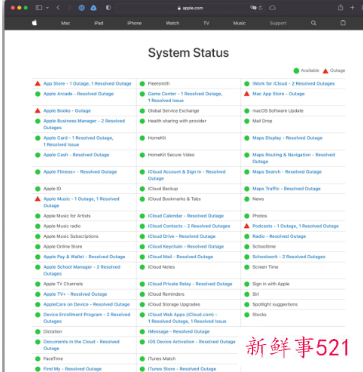This screenshot has height=372, width=363.
Task: Click the red triangle beside Podcasts
Action: (x=247, y=226)
